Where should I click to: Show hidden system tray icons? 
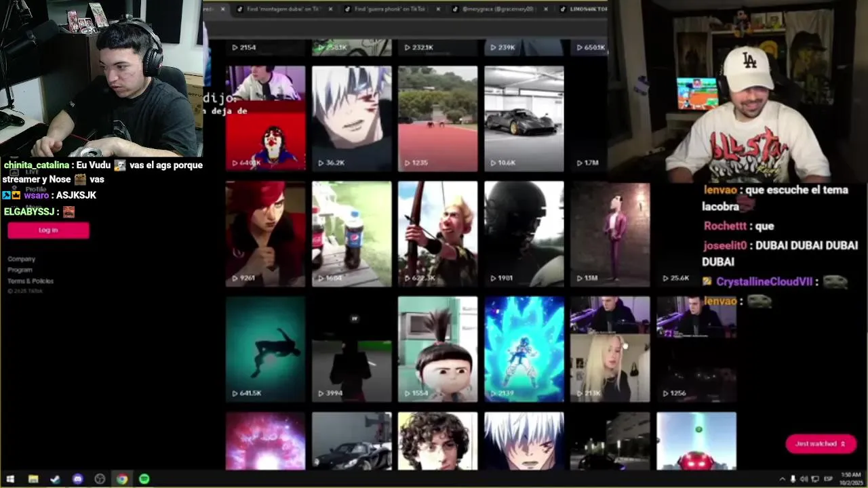(782, 479)
